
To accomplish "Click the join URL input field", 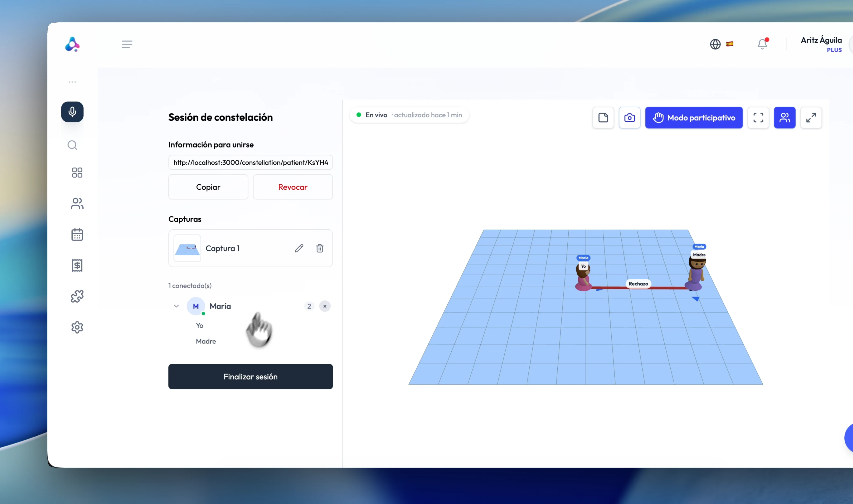I will pos(251,162).
